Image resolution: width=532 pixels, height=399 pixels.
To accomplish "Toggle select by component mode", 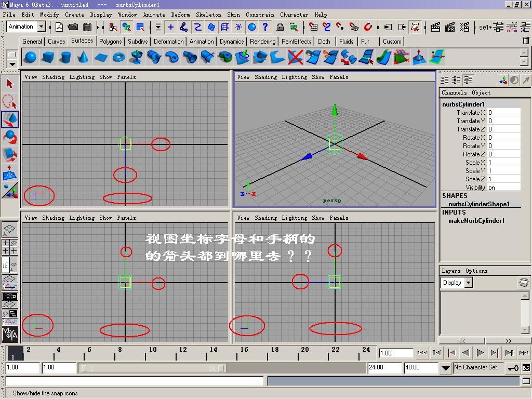I will [x=140, y=27].
